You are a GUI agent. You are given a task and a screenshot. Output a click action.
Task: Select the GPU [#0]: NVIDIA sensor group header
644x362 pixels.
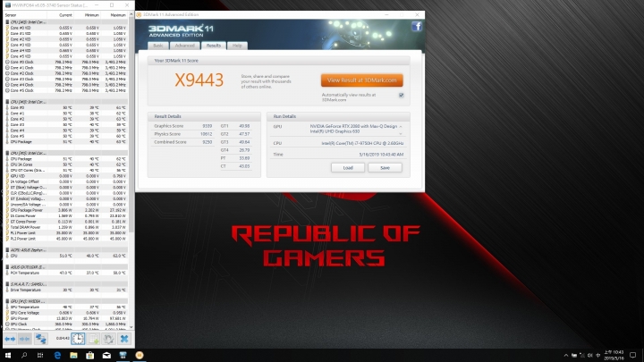[x=66, y=301]
